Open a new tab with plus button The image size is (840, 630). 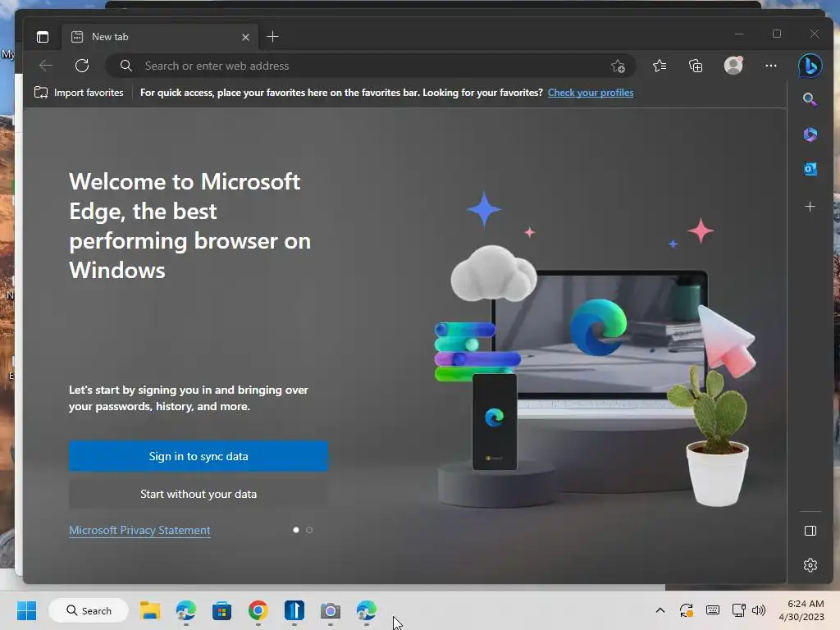[272, 36]
